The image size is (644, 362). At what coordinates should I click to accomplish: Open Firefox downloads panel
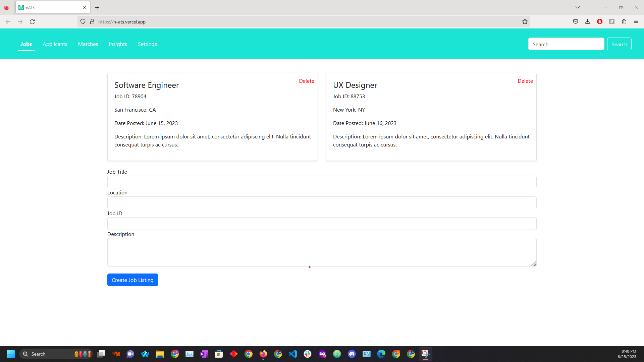(x=588, y=22)
